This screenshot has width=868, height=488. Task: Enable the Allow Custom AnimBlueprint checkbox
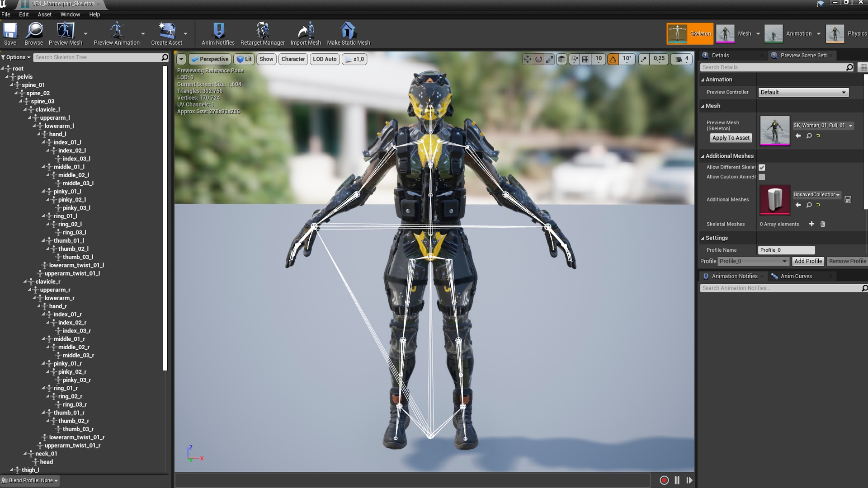[762, 177]
